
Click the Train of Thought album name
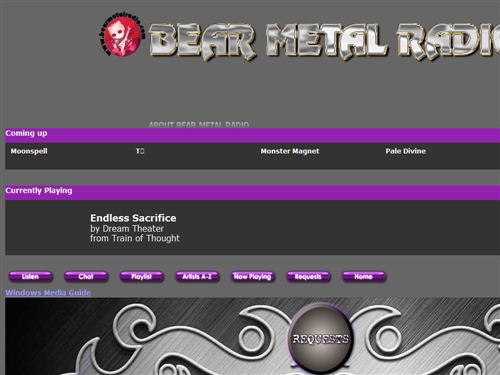coord(146,238)
